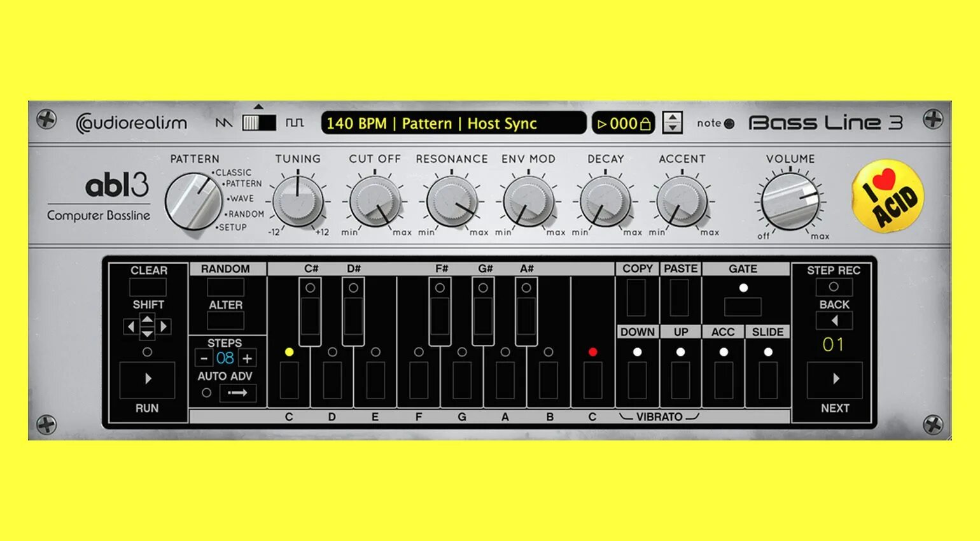Toggle the Auto Adv LED
Screen dimensions: 980x541
point(206,393)
